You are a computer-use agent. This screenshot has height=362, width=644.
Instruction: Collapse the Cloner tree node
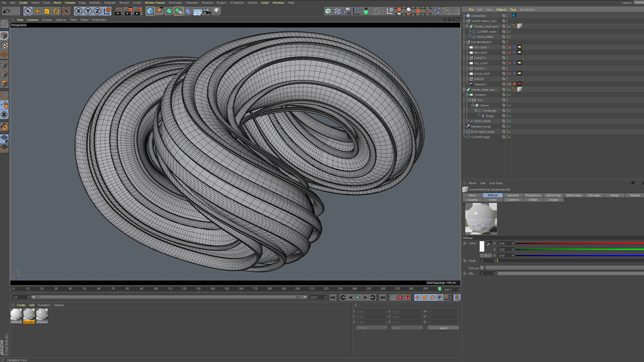(x=473, y=106)
